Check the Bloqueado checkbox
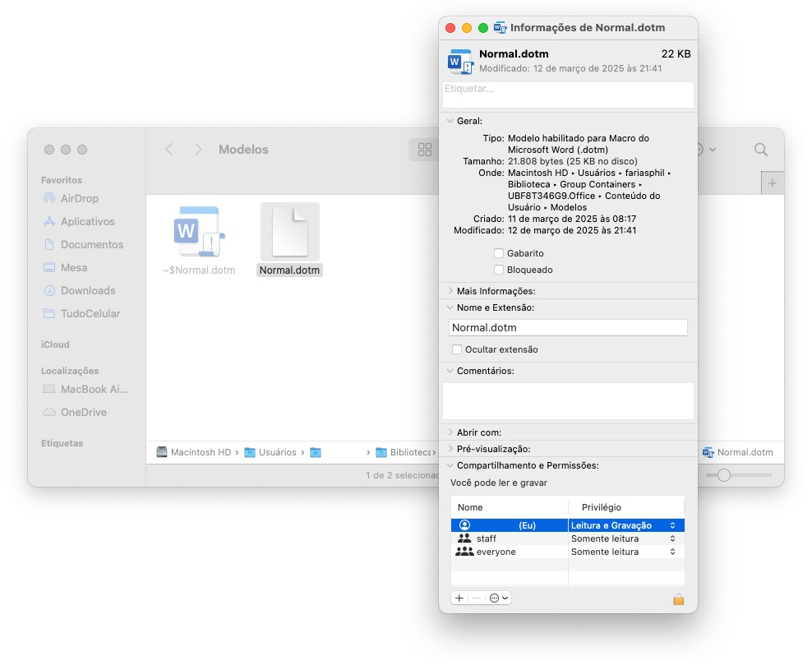The height and width of the screenshot is (670, 812). 499,270
